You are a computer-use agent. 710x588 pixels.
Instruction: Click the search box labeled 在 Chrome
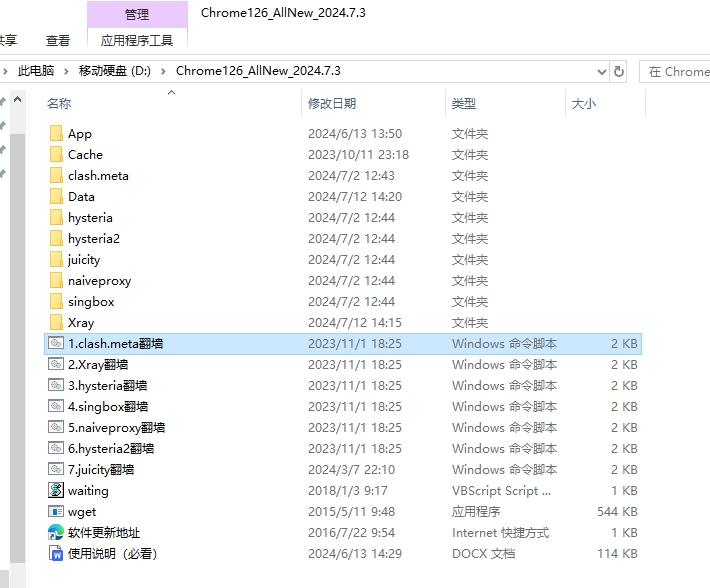click(675, 72)
